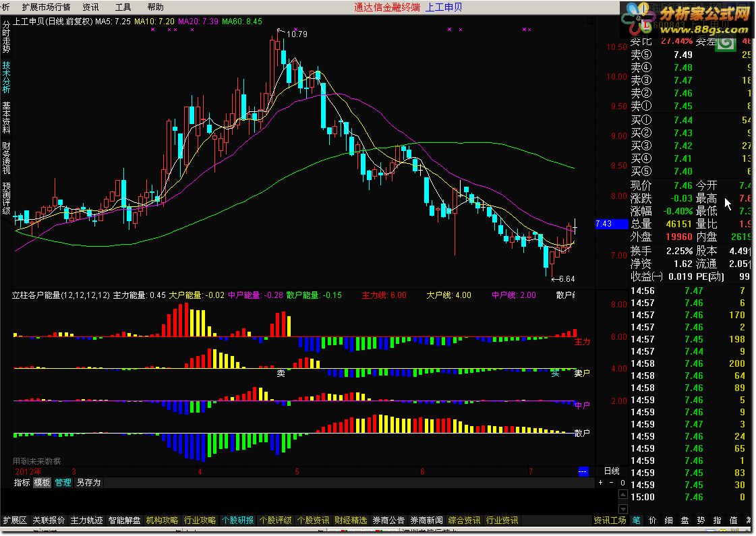Click the 另存为 button

[88, 482]
